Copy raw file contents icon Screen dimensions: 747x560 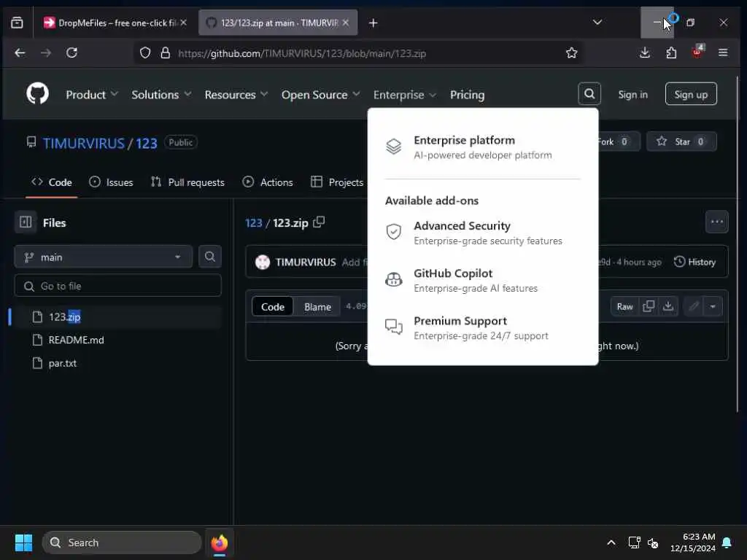(649, 306)
